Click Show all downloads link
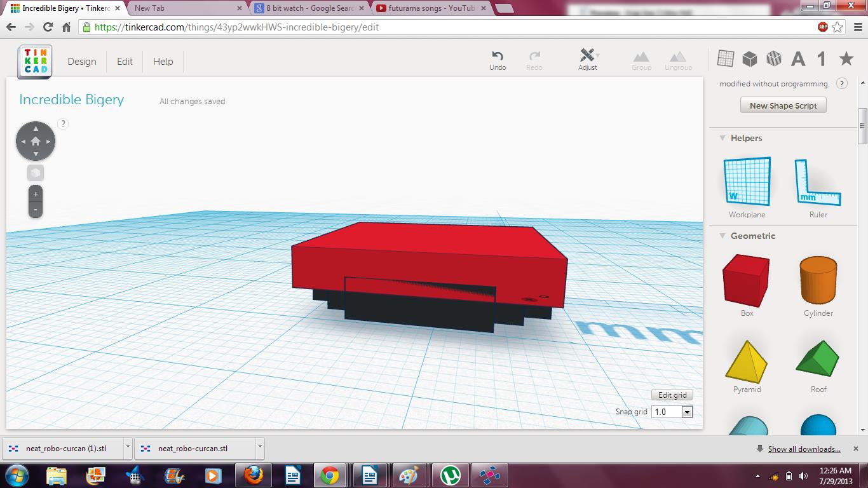 (x=804, y=449)
